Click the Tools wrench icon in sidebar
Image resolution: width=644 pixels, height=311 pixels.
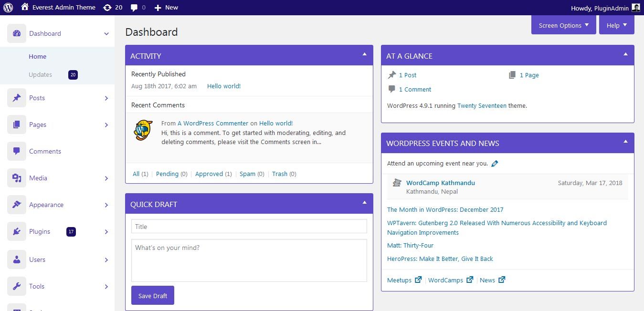pyautogui.click(x=17, y=286)
